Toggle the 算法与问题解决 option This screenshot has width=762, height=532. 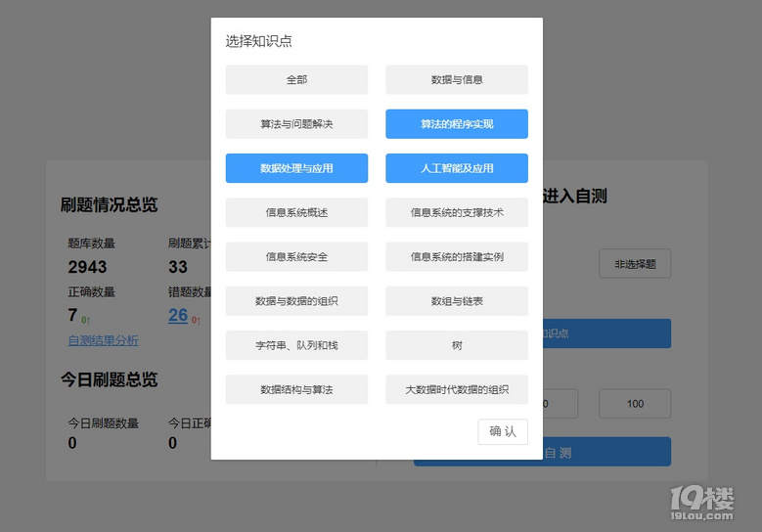pos(296,124)
